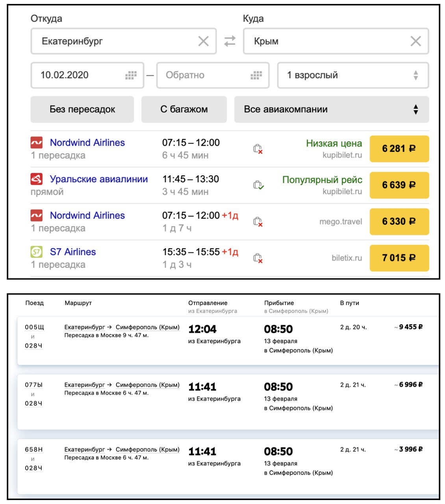The width and height of the screenshot is (445, 504).
Task: Buy ticket for 6 330 ₽
Action: pos(399,222)
